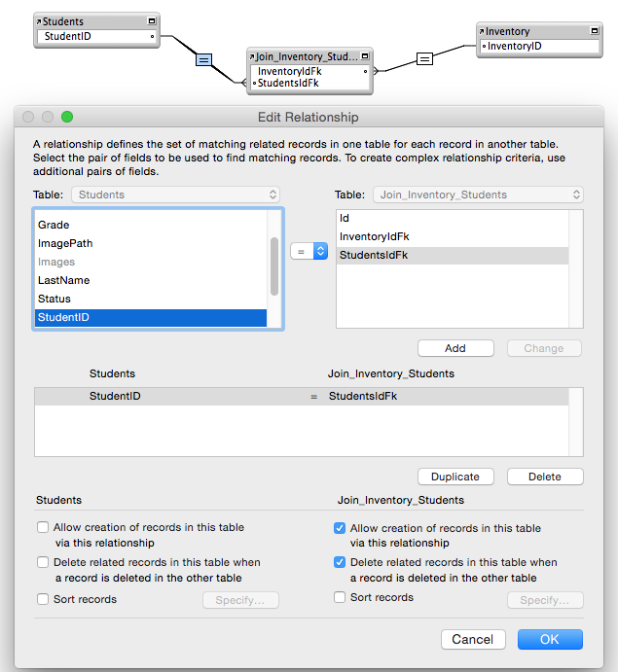Click the Change button
Viewport: 618px width, 672px height.
(544, 348)
